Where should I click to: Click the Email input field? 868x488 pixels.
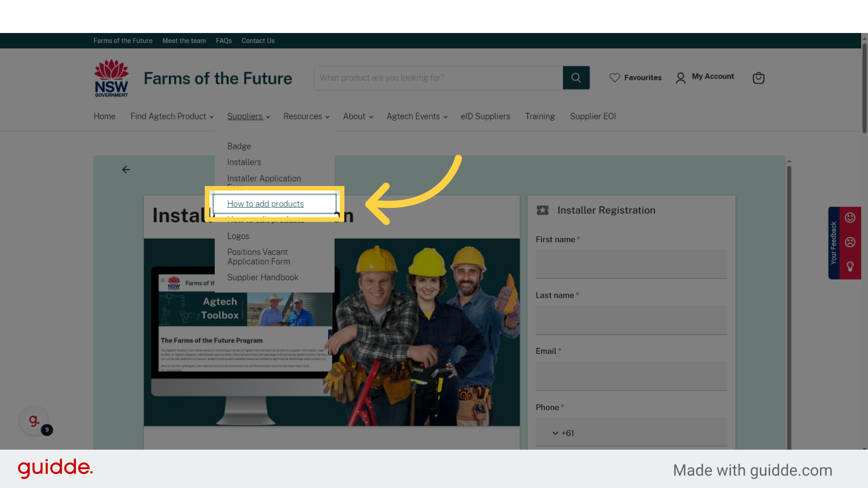tap(631, 375)
